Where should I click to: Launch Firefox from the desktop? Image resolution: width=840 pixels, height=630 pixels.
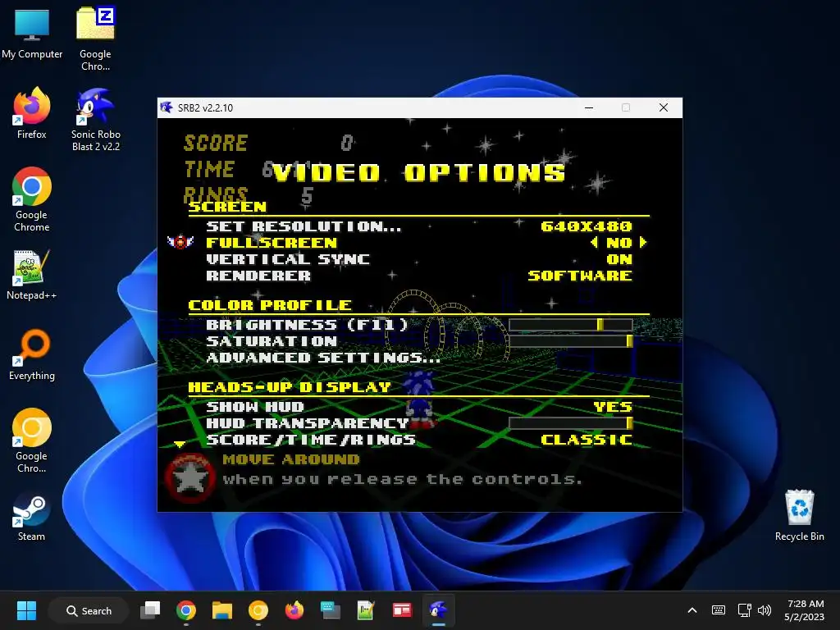[32, 113]
